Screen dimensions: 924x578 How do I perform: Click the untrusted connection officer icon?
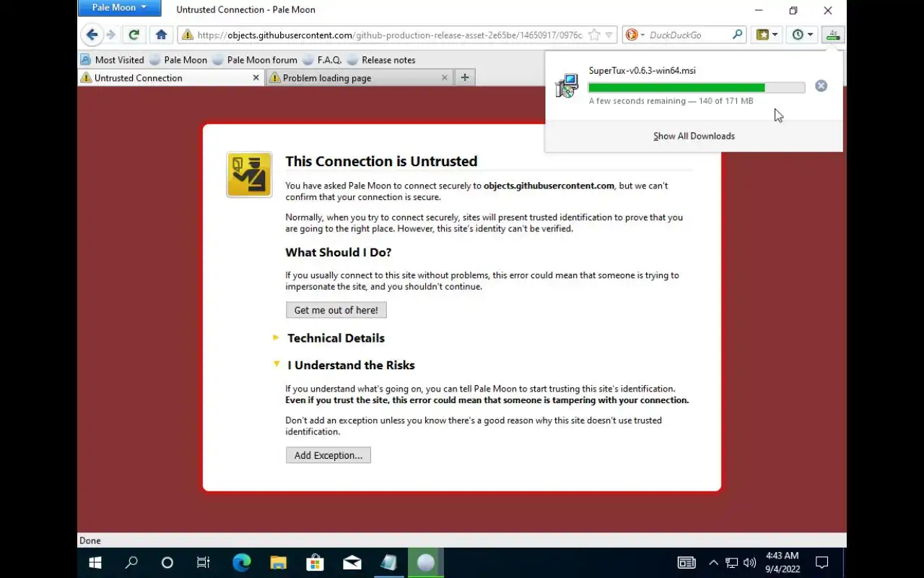coord(249,174)
